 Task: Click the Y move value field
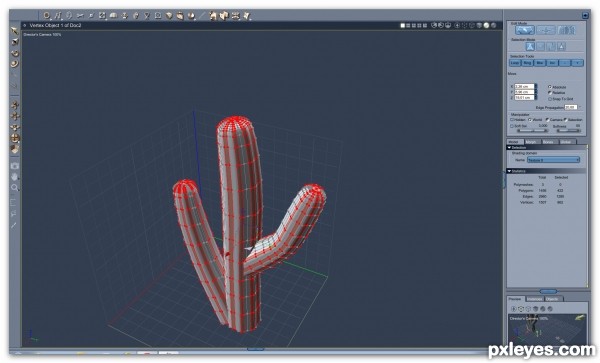tap(524, 92)
